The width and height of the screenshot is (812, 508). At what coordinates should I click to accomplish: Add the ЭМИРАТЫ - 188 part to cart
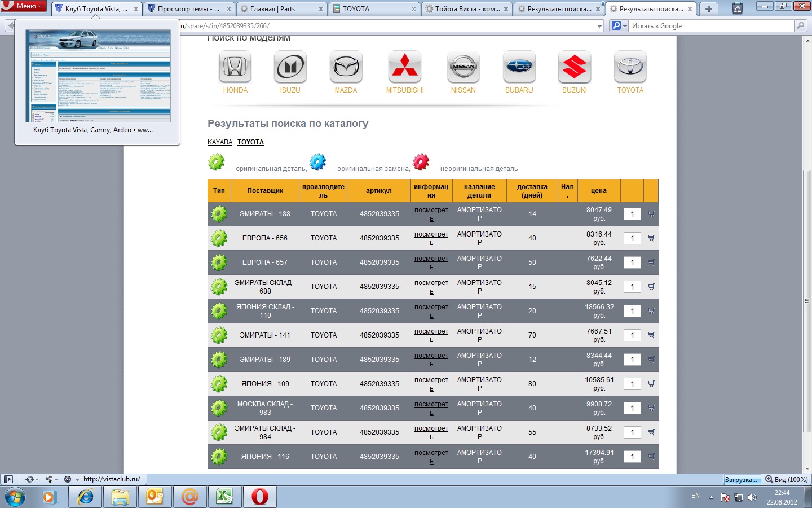click(651, 214)
